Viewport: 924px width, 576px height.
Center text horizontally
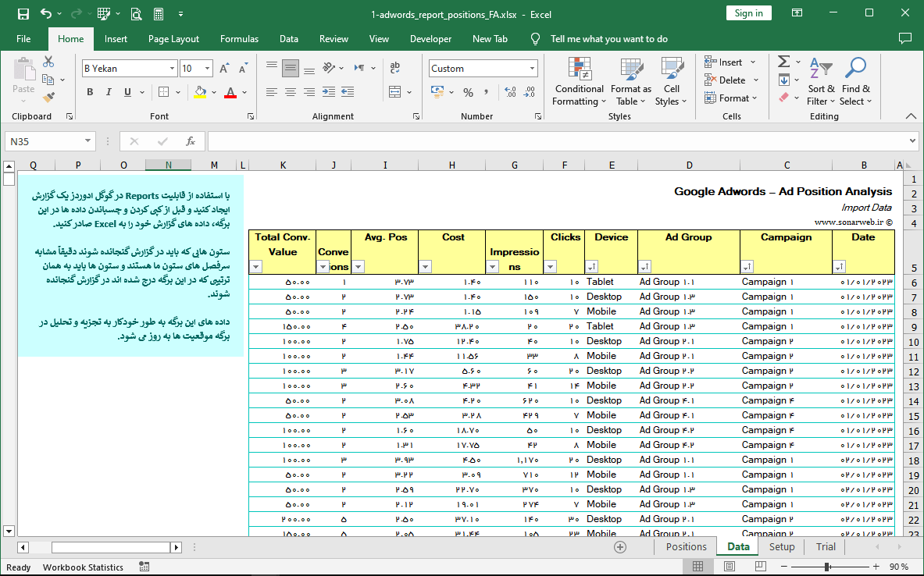tap(290, 92)
